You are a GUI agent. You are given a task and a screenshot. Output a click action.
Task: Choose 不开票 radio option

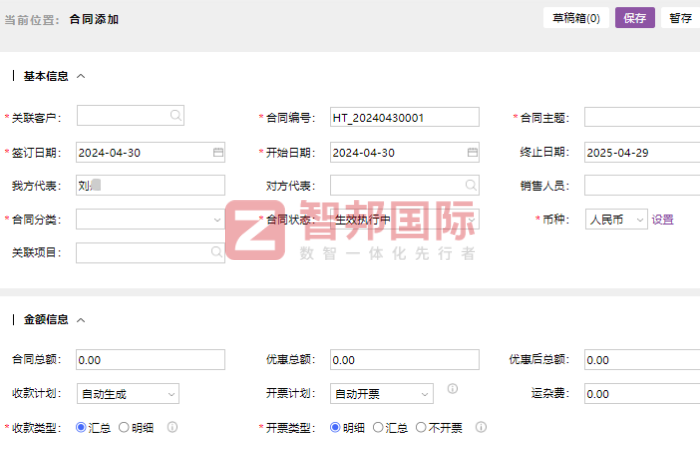click(x=421, y=427)
